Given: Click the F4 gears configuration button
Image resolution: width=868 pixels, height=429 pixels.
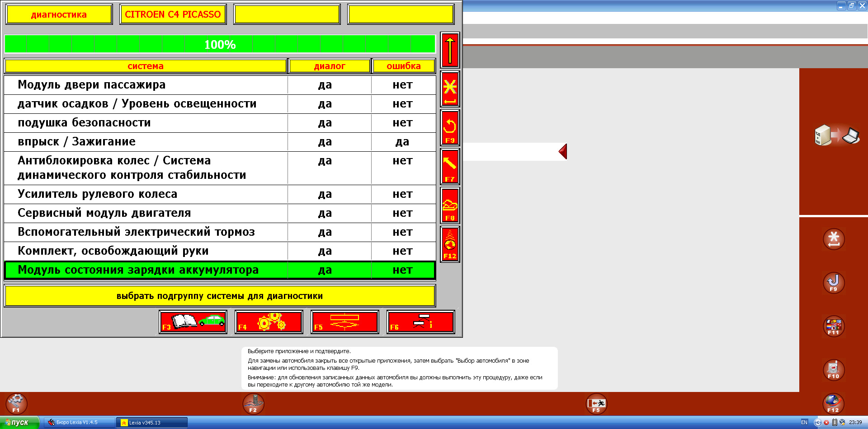Looking at the screenshot, I should (x=269, y=322).
